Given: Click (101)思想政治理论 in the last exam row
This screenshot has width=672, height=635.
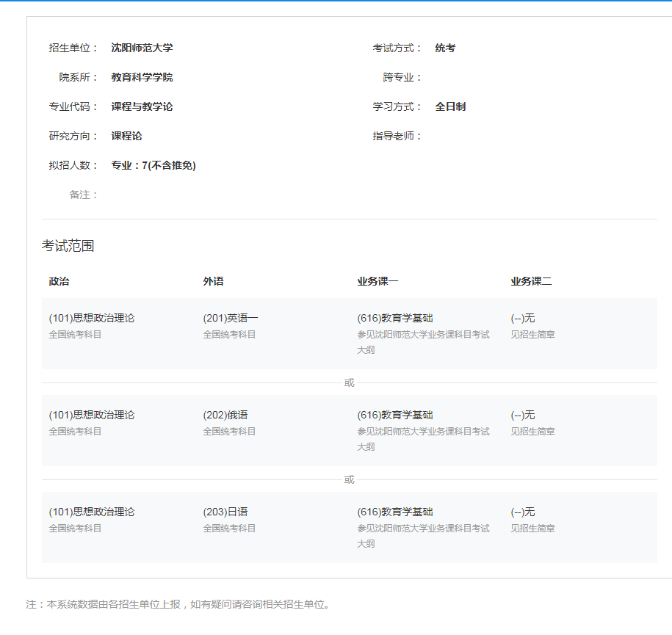Looking at the screenshot, I should coord(92,512).
